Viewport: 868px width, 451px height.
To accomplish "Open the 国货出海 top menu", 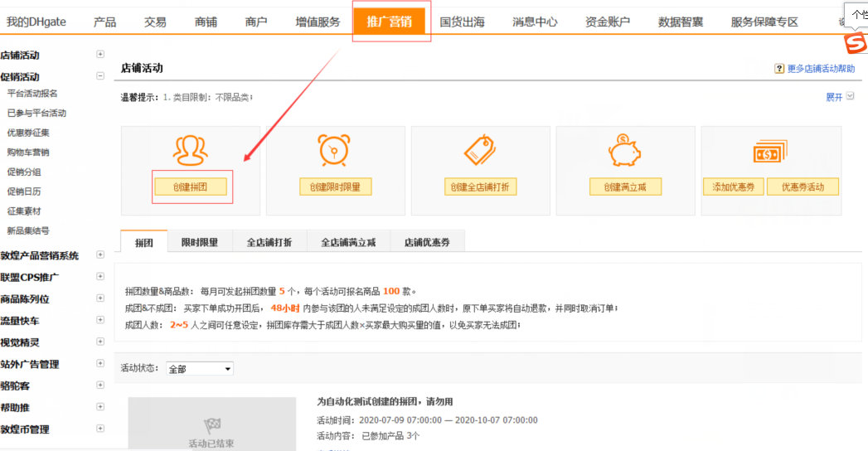I will [x=463, y=22].
